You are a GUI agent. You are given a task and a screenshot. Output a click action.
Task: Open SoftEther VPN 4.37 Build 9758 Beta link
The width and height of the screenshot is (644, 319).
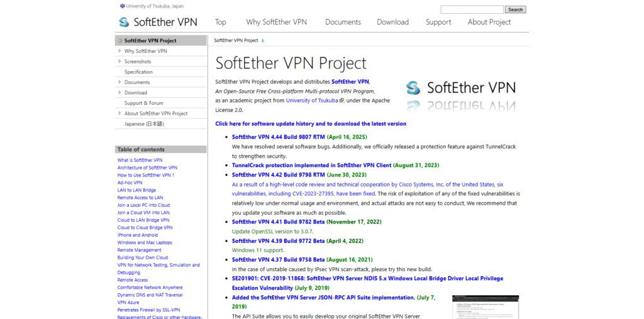pos(279,259)
